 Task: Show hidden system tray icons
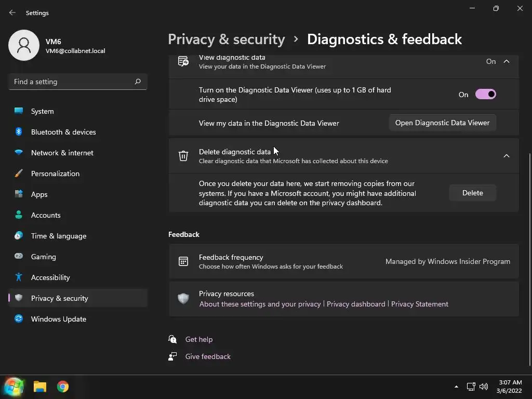click(x=456, y=387)
